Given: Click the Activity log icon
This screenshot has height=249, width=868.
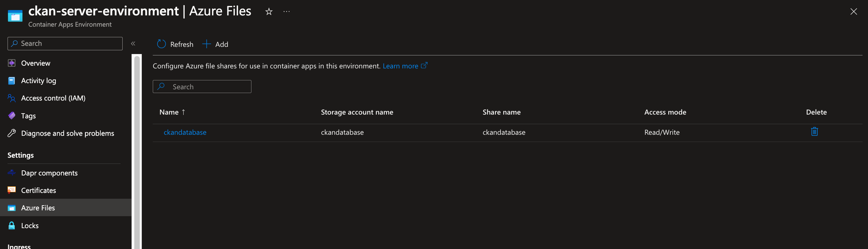Looking at the screenshot, I should (x=12, y=81).
